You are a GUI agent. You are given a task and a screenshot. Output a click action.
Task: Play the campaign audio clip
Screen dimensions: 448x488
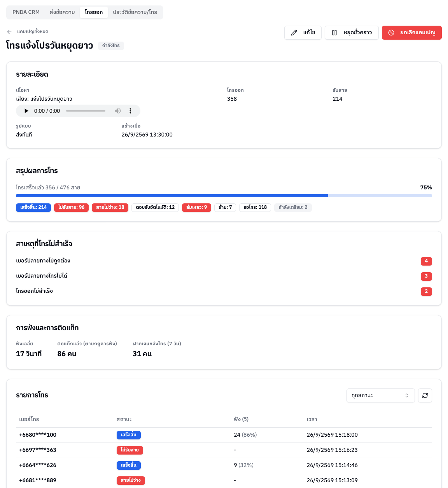pos(26,111)
